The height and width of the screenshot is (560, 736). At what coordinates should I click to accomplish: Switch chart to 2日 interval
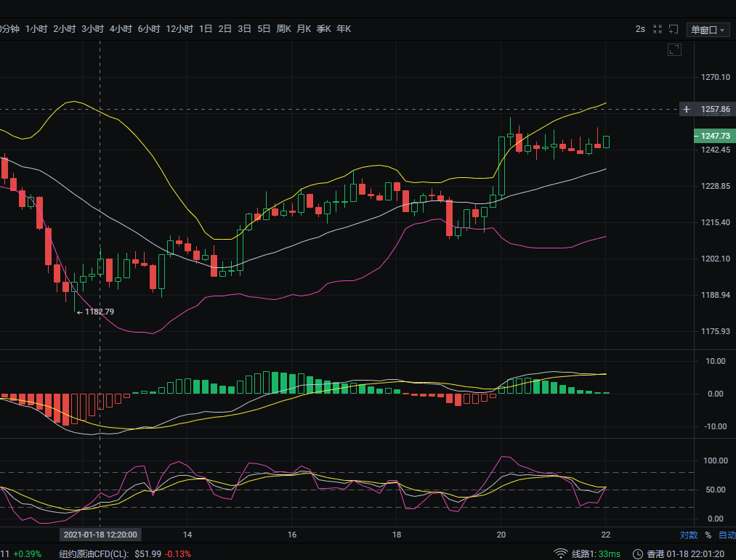click(225, 29)
